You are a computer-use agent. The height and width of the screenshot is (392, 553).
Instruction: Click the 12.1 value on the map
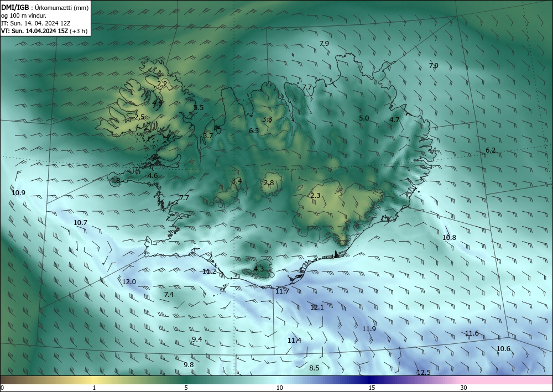(x=317, y=308)
